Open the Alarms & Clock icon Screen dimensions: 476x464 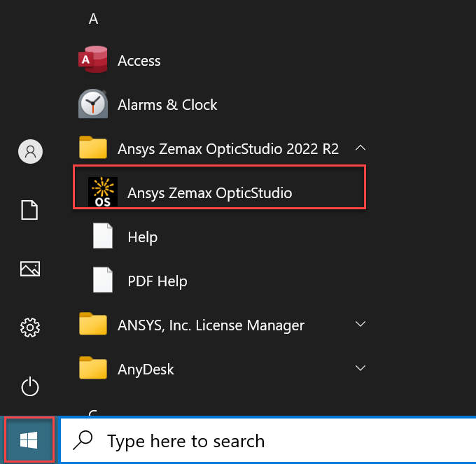93,104
